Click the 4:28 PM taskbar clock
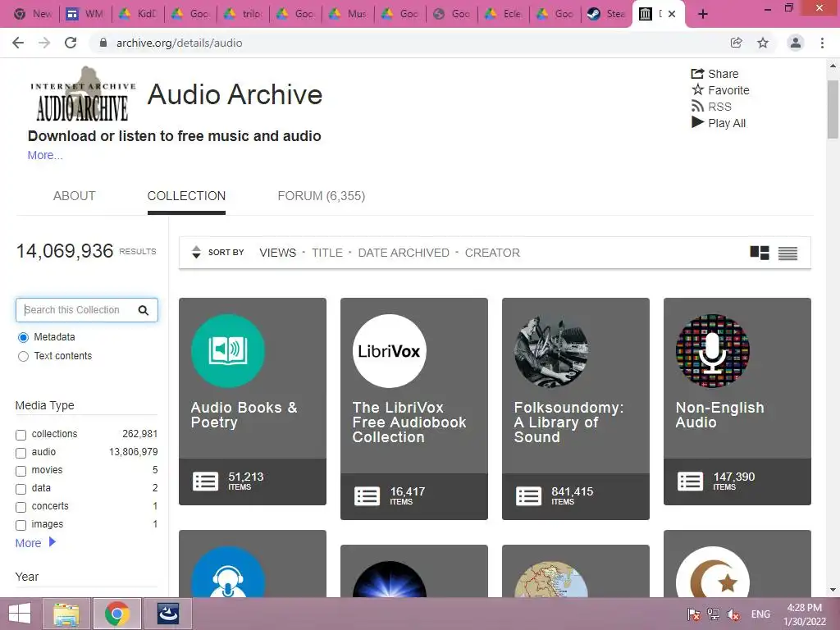 coord(805,608)
